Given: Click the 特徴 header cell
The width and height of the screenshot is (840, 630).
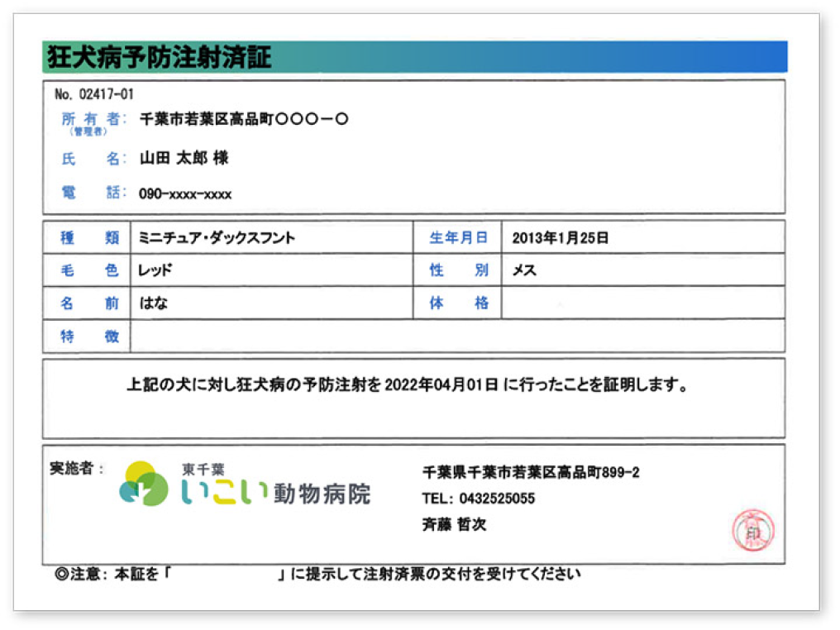Looking at the screenshot, I should [x=87, y=336].
